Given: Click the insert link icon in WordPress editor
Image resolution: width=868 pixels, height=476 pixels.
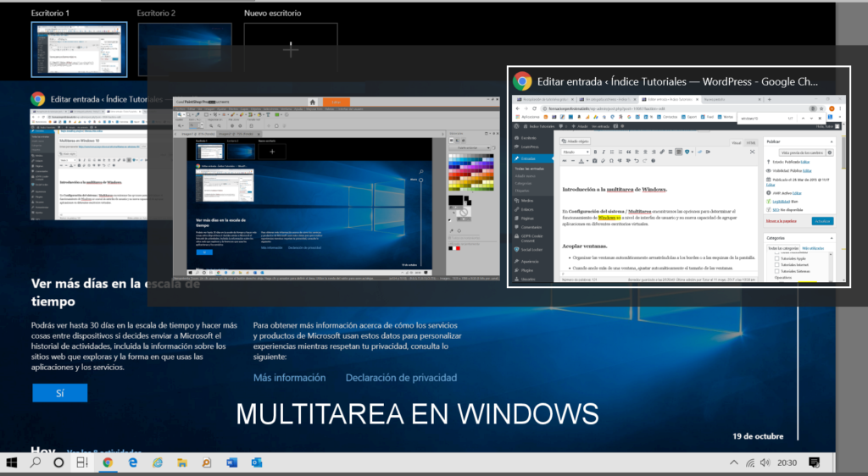Looking at the screenshot, I should click(662, 152).
